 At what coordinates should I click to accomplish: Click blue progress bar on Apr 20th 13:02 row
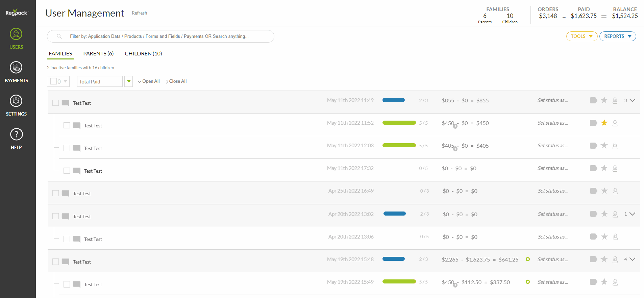(x=395, y=214)
